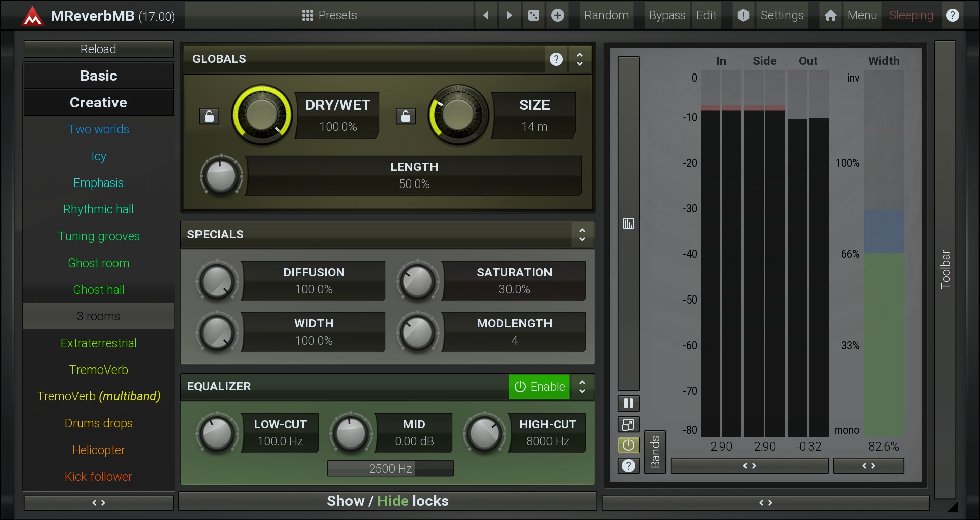Click the dice random preset icon

533,15
